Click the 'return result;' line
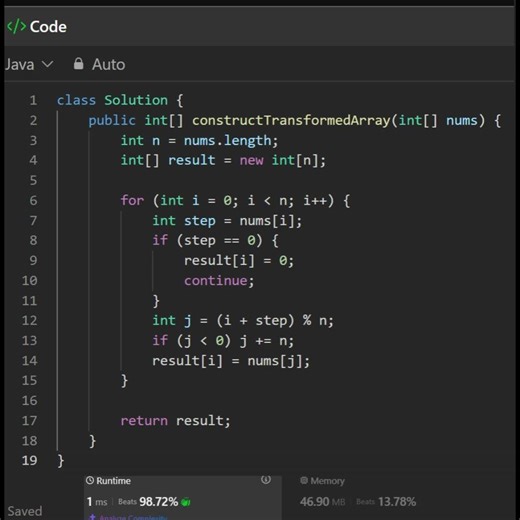 coord(175,420)
